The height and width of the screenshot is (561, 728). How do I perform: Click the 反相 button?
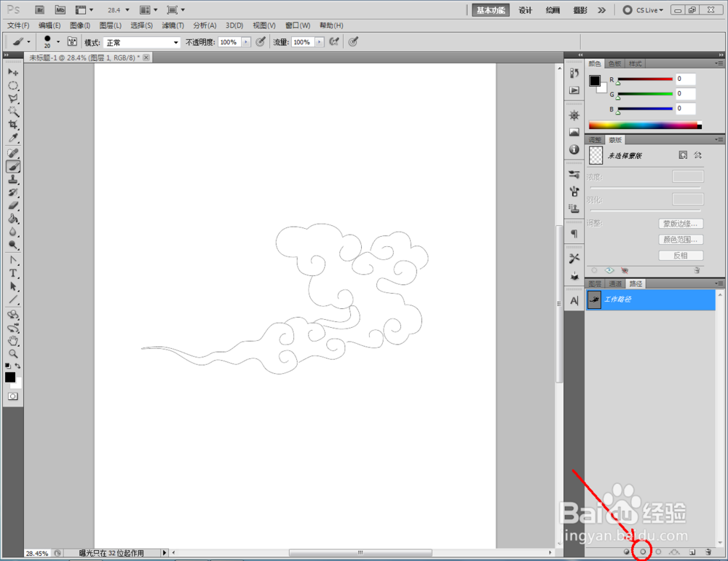(x=681, y=255)
